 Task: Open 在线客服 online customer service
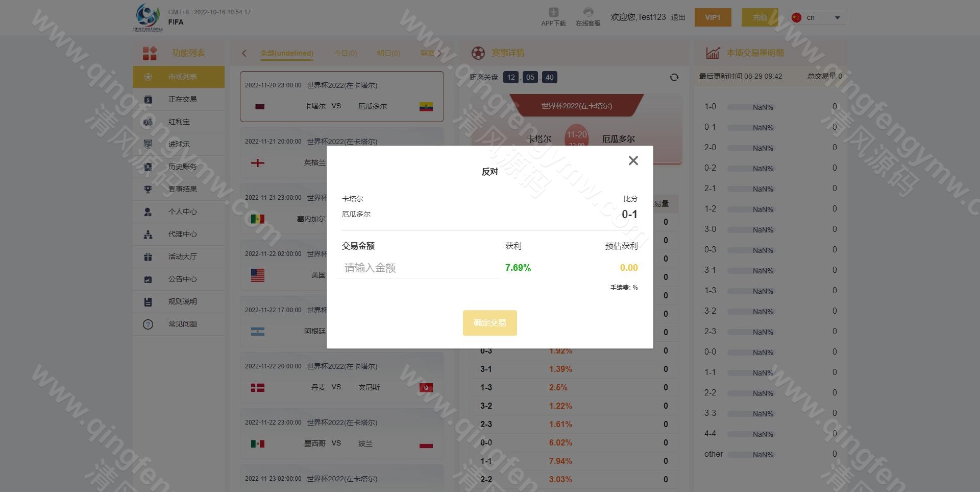coord(588,13)
